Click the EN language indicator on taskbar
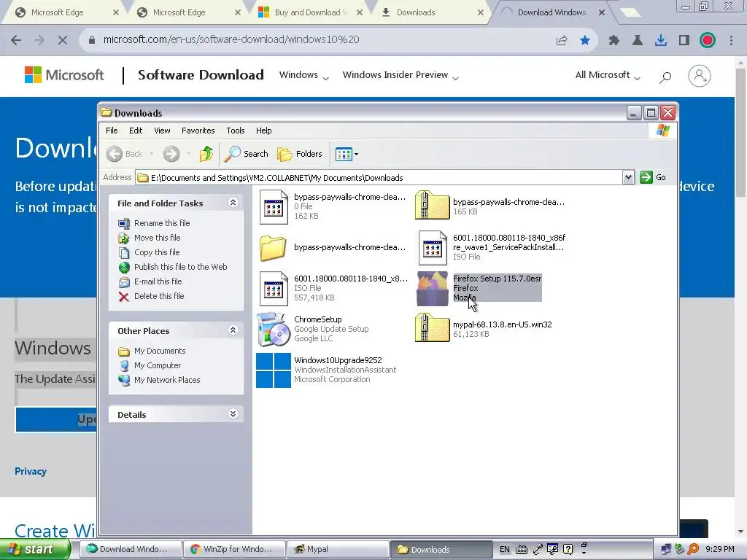The image size is (747, 560). (505, 549)
